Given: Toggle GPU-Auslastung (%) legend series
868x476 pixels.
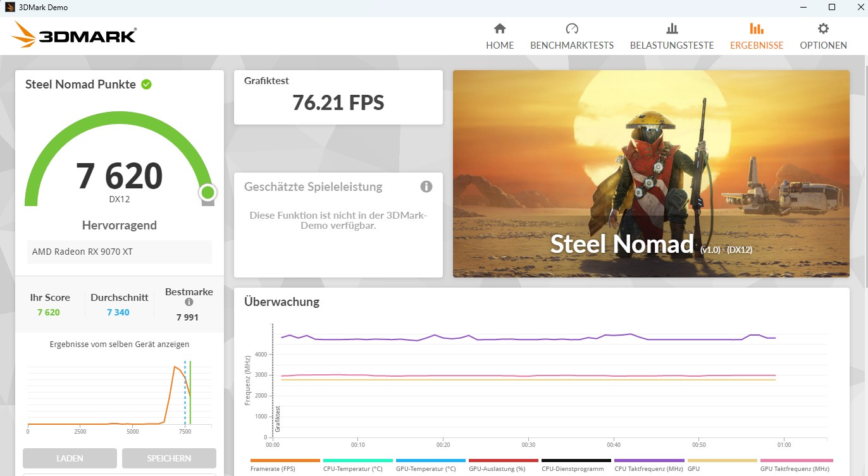Looking at the screenshot, I should pyautogui.click(x=504, y=465).
